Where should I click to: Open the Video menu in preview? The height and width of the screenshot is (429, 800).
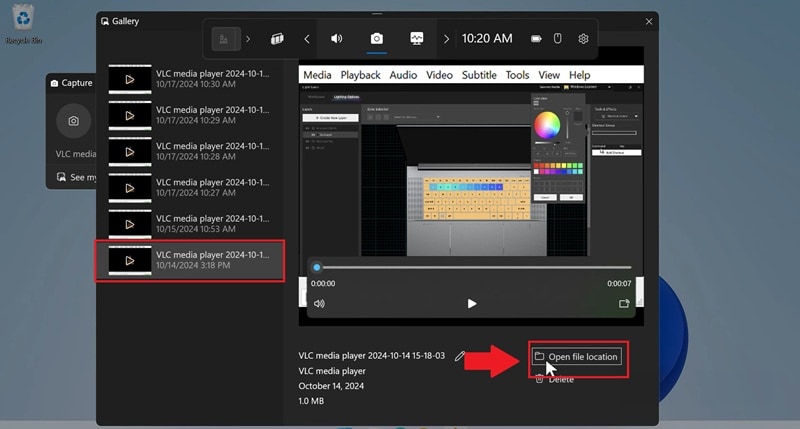439,75
